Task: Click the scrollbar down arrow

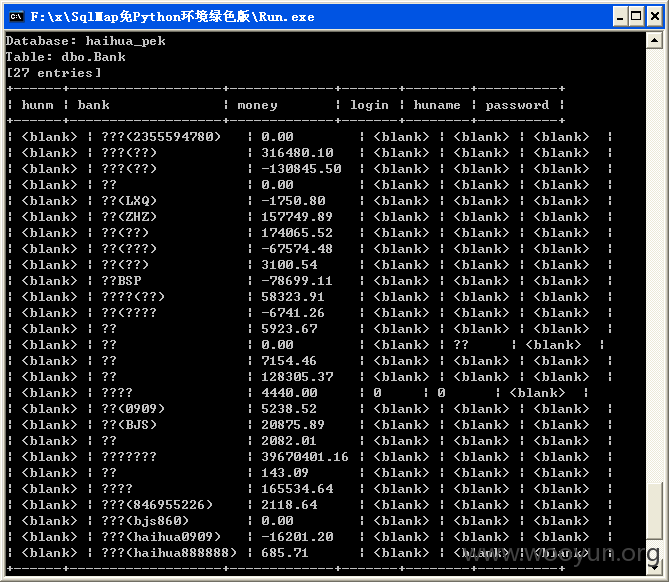Action: point(654,567)
